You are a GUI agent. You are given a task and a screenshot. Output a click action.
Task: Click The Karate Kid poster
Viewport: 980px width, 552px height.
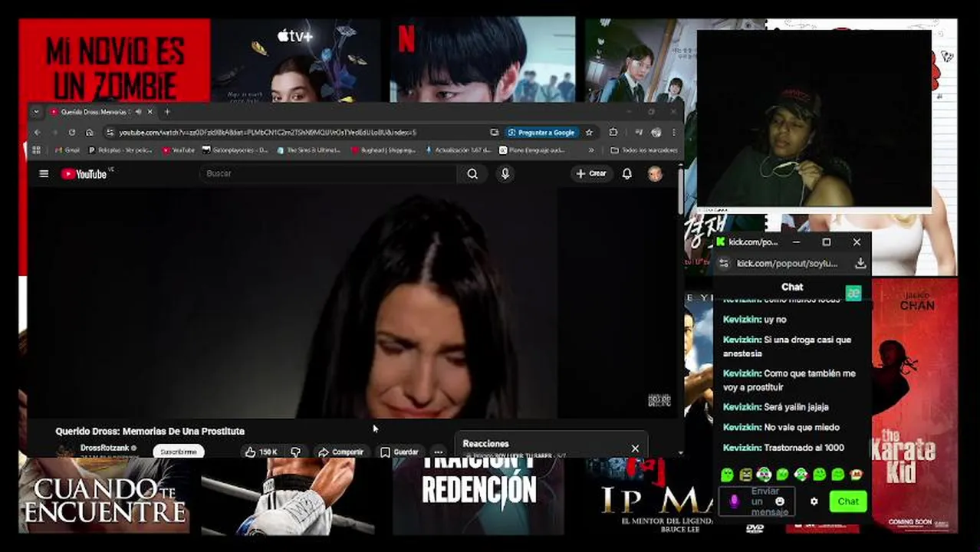[x=915, y=405]
